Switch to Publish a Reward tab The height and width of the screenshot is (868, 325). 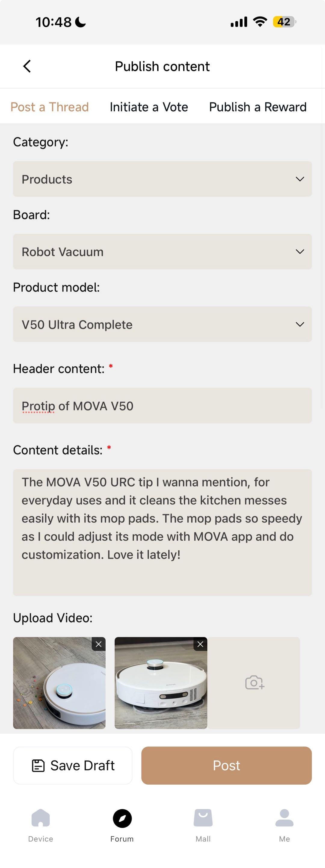(258, 107)
